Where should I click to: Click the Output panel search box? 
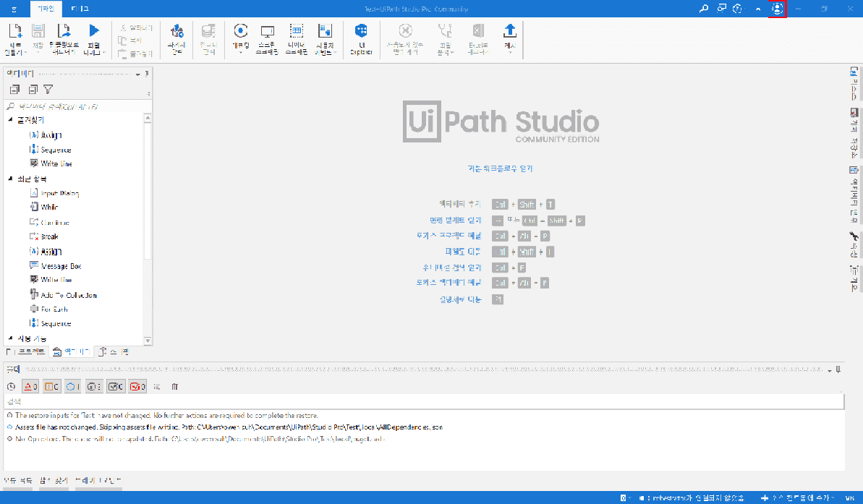click(424, 401)
